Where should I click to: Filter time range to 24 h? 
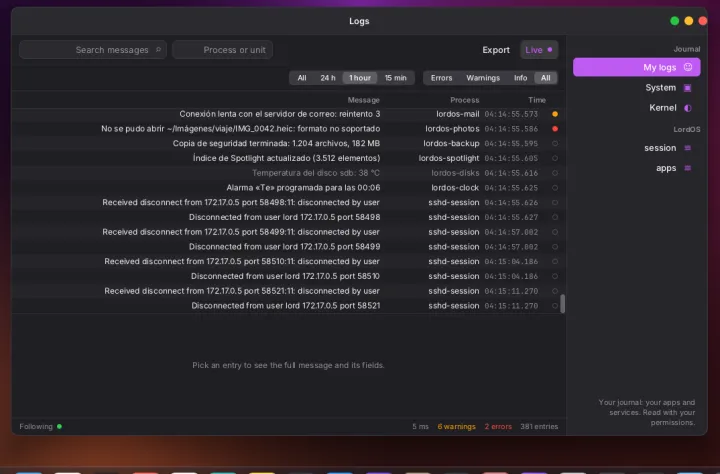(x=328, y=78)
